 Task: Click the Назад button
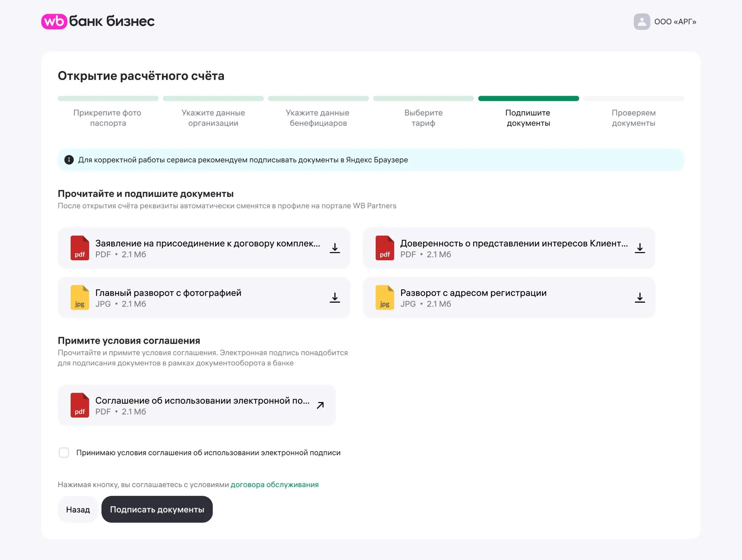[x=78, y=509]
